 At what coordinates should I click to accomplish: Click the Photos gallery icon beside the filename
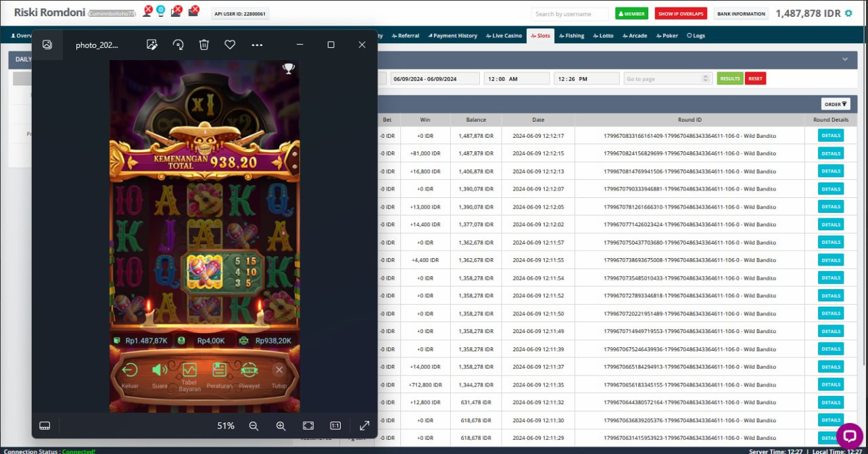coord(47,45)
